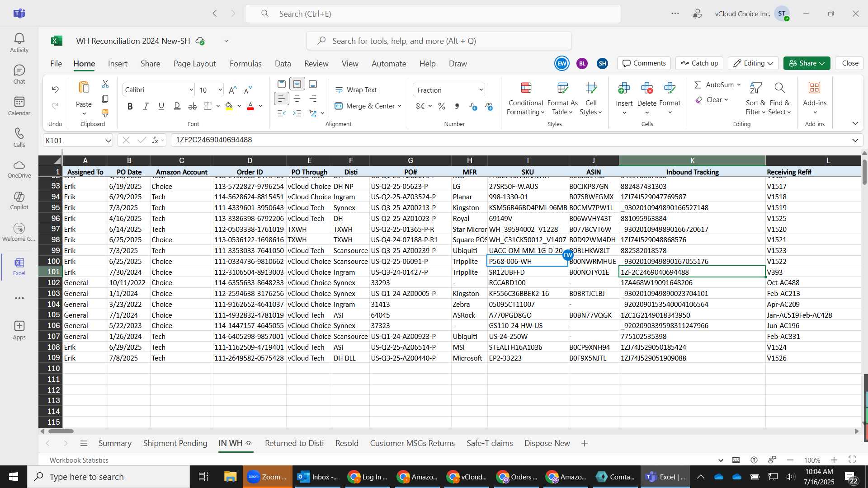
Task: Open the font name Calibri dropdown
Action: click(191, 90)
